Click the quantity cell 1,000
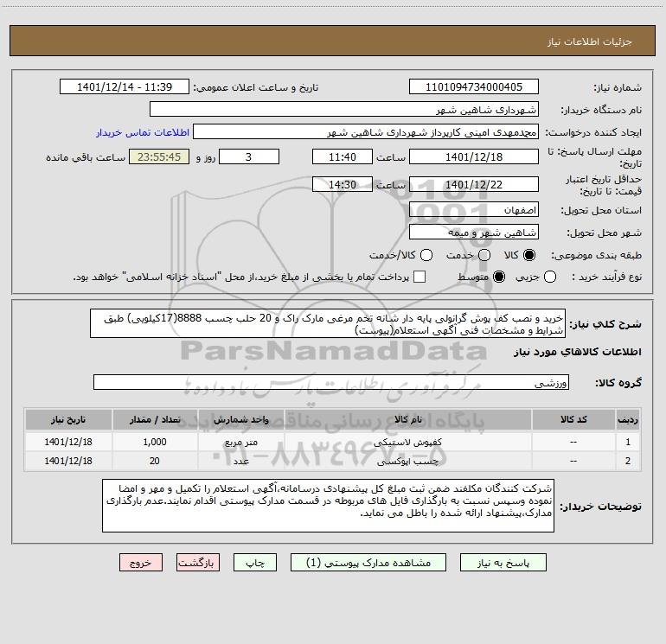Viewport: 666px width, 644px height. pos(155,442)
